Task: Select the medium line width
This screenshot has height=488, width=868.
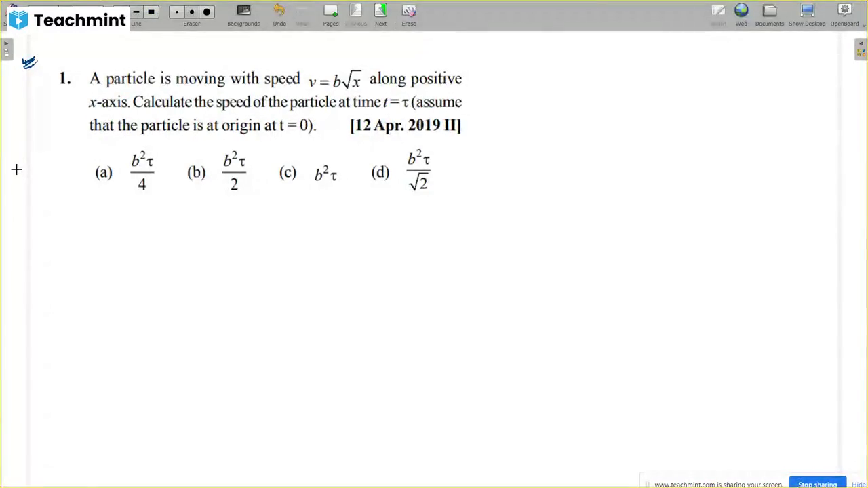Action: point(136,12)
